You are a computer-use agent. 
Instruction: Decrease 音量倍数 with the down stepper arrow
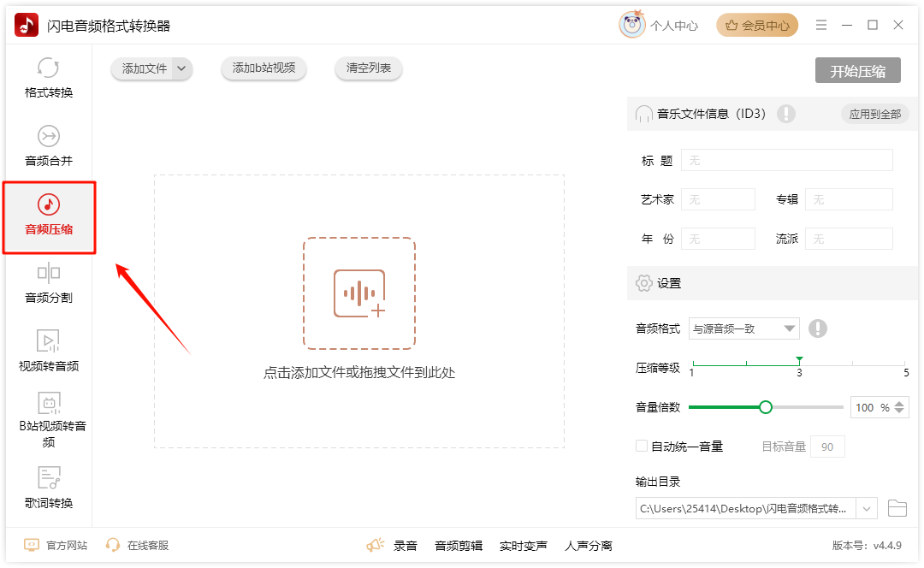tap(899, 411)
